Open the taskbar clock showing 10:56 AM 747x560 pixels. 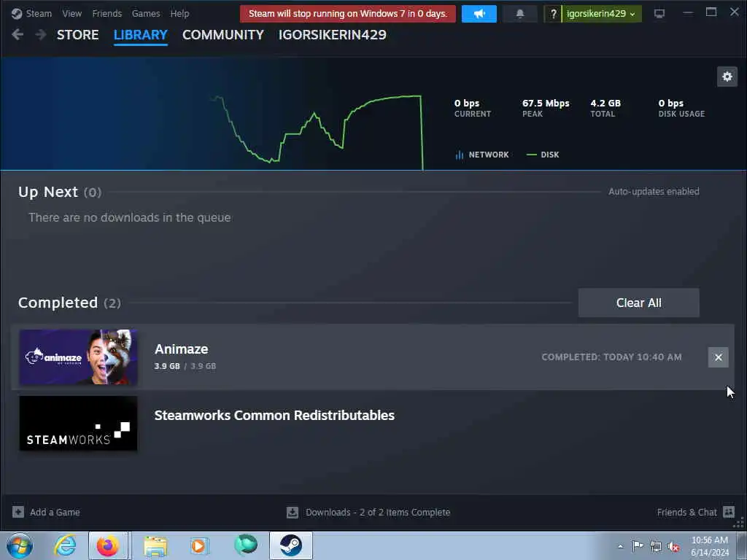click(709, 546)
